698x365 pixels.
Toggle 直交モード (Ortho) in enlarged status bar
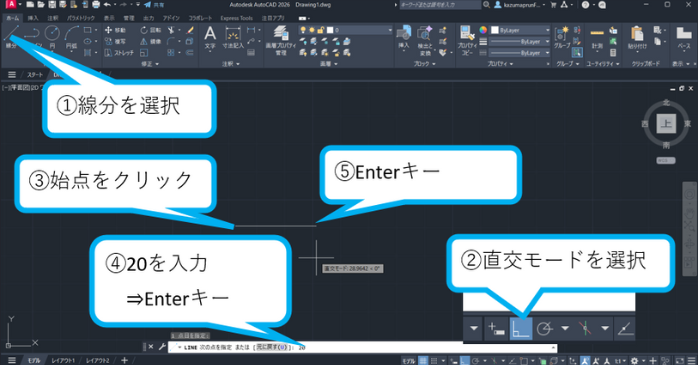coord(520,329)
